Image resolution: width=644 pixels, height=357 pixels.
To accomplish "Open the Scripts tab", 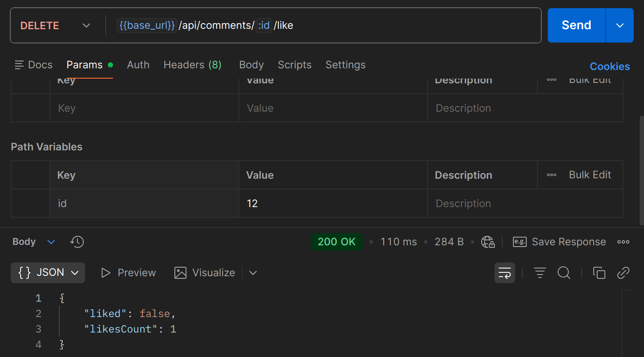I will point(295,65).
